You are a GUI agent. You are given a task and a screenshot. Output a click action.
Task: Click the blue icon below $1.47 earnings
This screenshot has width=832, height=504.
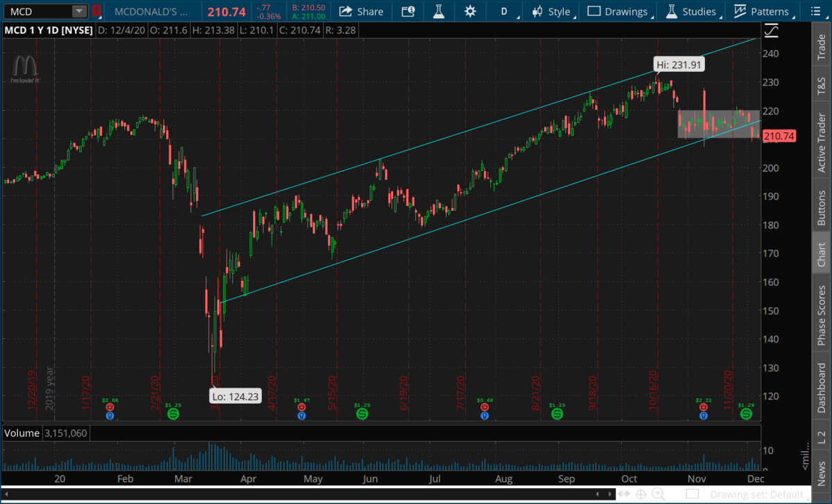(302, 416)
